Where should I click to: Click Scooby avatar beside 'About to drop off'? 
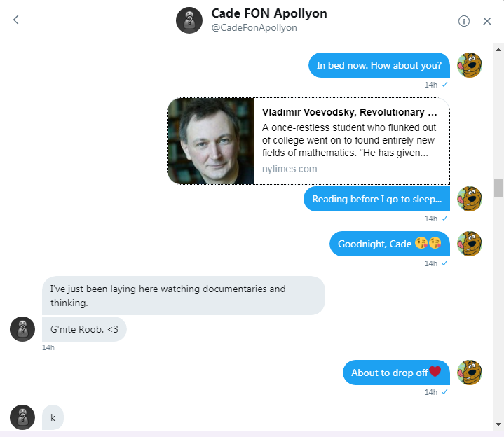tap(469, 372)
